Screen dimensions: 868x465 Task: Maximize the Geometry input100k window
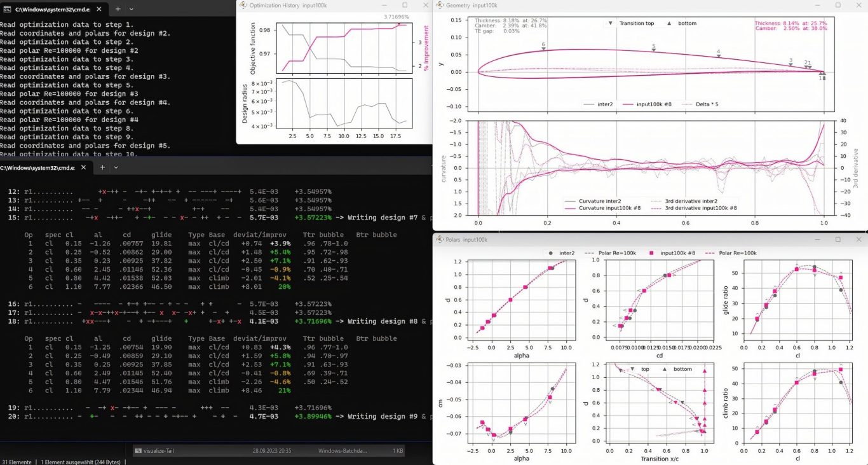point(837,5)
